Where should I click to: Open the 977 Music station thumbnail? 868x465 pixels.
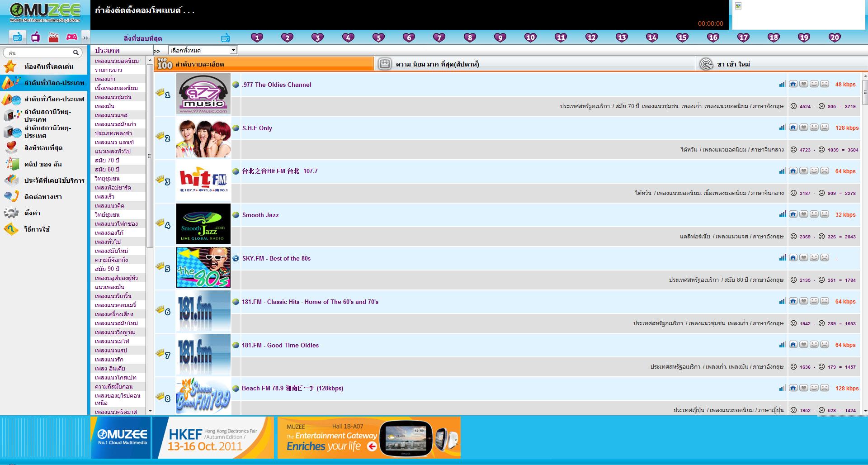coord(203,94)
